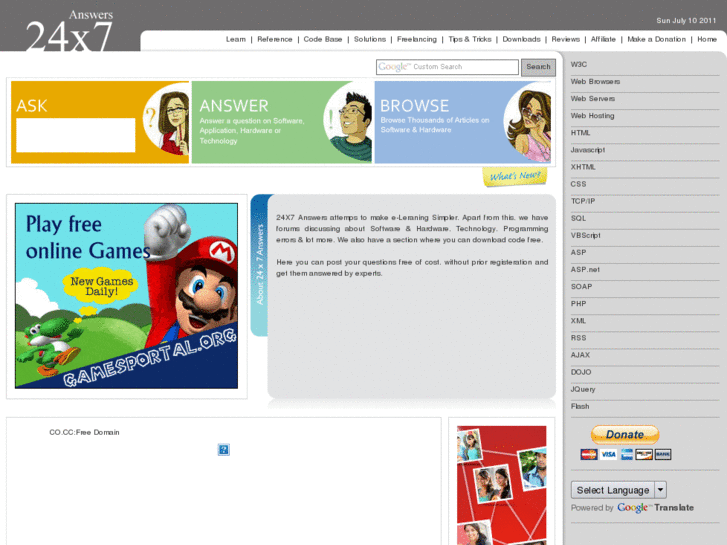The width and height of the screenshot is (727, 545).
Task: Open the red photo collage ad
Action: (x=501, y=485)
